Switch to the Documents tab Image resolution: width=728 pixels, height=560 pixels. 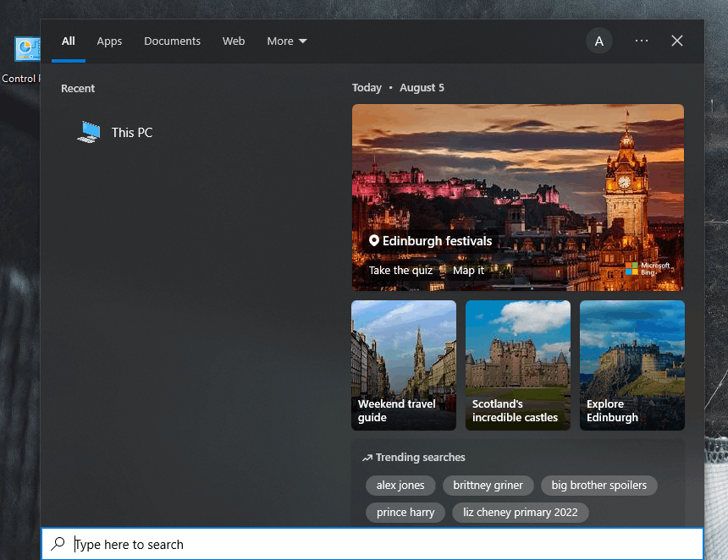(172, 41)
